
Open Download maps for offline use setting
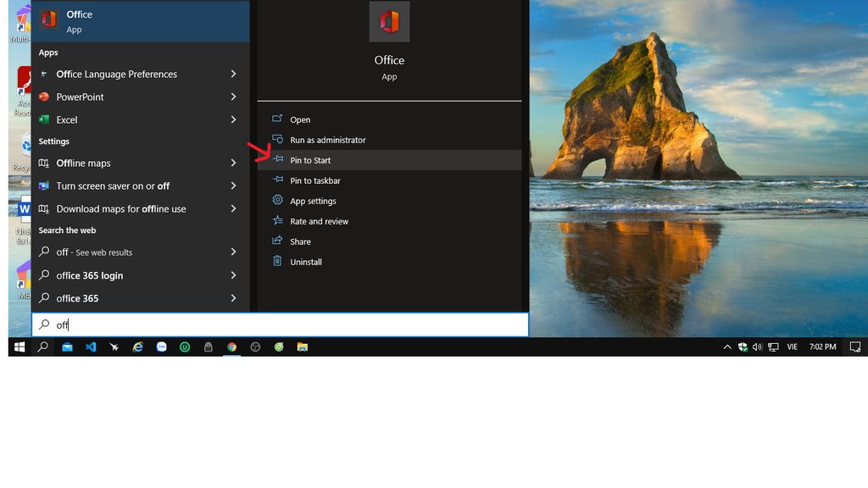click(x=120, y=209)
